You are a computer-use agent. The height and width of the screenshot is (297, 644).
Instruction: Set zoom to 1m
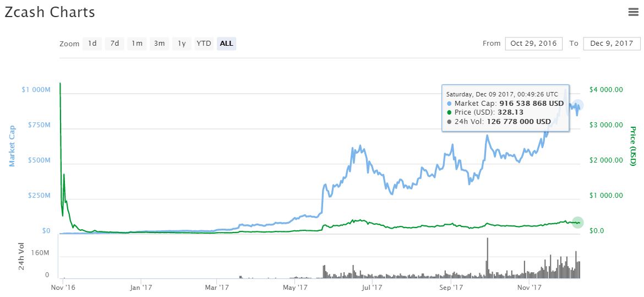coord(137,43)
